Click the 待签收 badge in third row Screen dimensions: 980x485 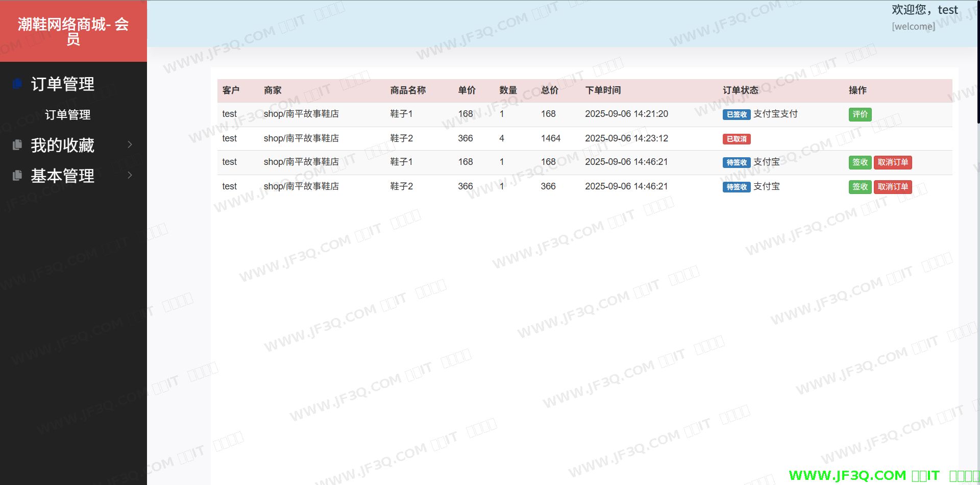click(x=736, y=163)
